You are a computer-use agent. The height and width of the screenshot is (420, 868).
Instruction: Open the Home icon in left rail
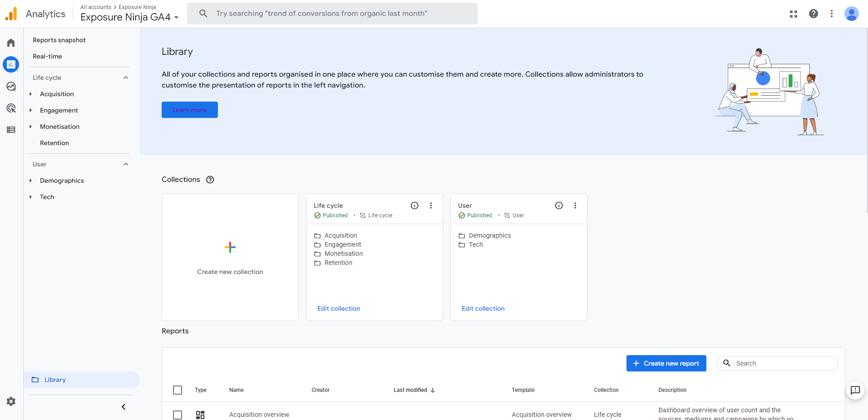coord(11,43)
